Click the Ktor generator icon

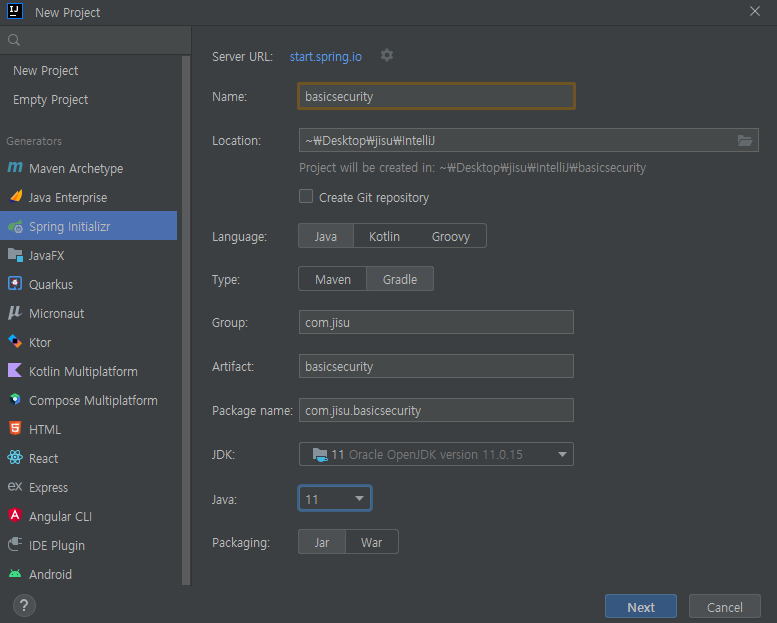point(15,341)
